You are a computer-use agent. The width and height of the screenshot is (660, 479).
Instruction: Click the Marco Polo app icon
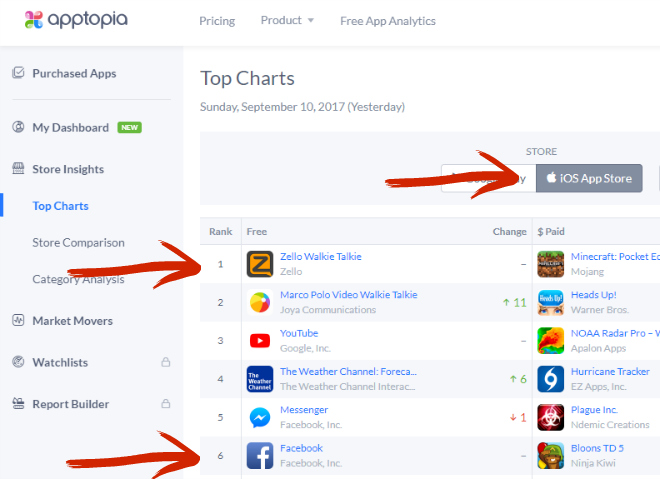260,302
